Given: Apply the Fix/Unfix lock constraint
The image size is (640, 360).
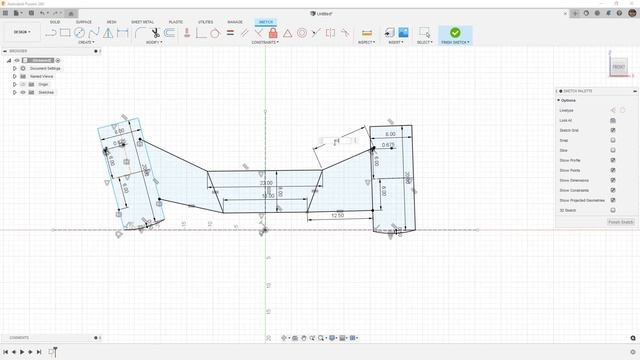Looking at the screenshot, I should [273, 33].
